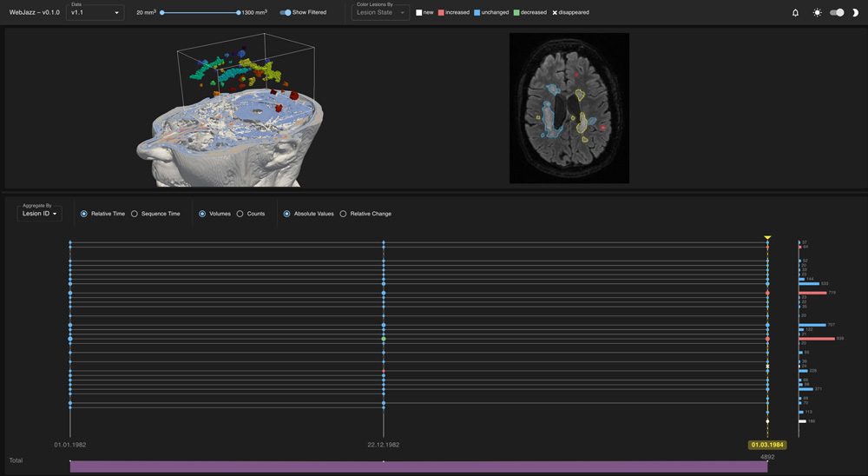Toggle the light/dark theme switch
The width and height of the screenshot is (868, 476).
836,13
